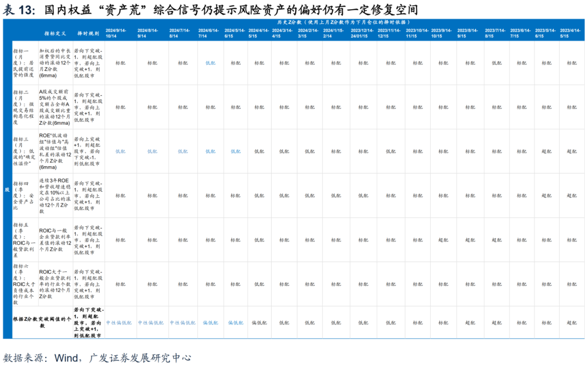Click 低配 in 指标三 row, 2024/9/14-10/14 column
Viewport: 588px width, 369px height.
pos(120,152)
